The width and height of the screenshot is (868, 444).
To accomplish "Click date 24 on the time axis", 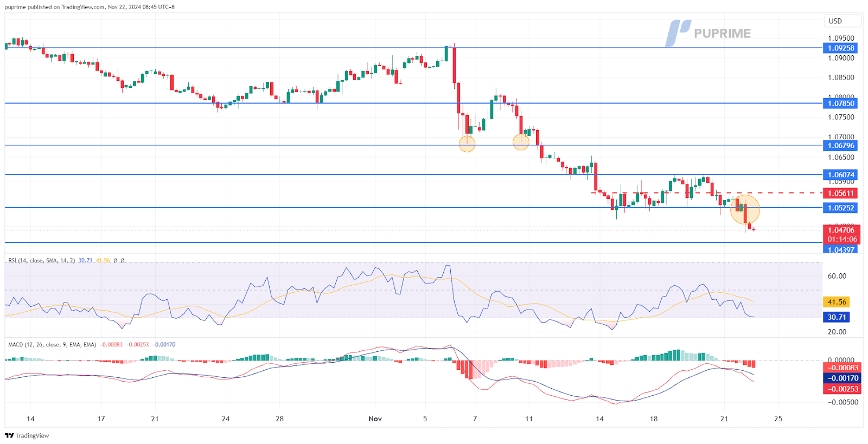I will [x=226, y=419].
